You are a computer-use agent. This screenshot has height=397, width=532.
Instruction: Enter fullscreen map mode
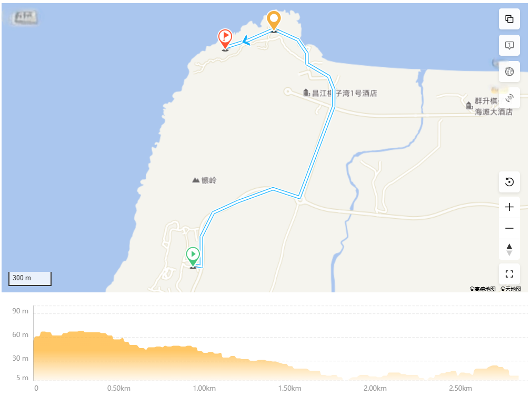[509, 274]
